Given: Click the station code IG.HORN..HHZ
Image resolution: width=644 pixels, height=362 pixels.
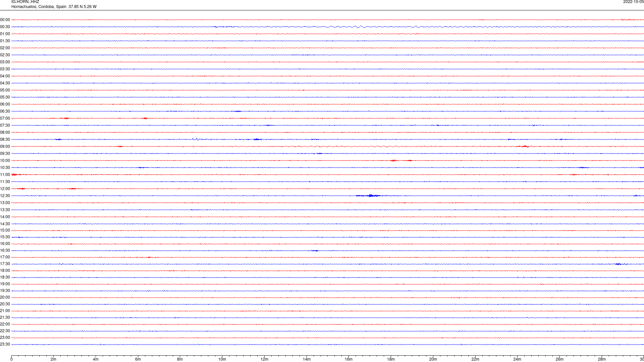Looking at the screenshot, I should (x=25, y=2).
